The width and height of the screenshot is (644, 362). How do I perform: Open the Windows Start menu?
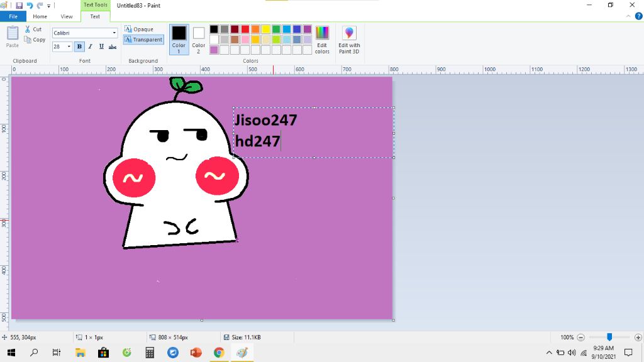[x=11, y=353]
